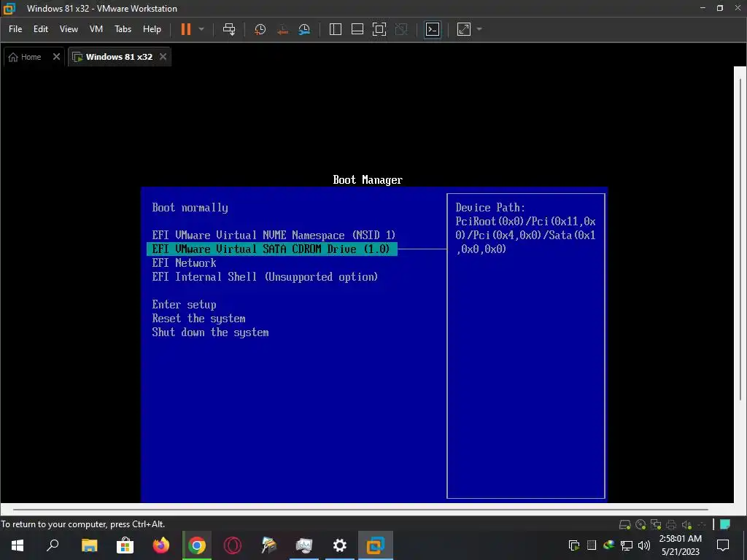
Task: Click the hard disk device status icon
Action: click(624, 525)
